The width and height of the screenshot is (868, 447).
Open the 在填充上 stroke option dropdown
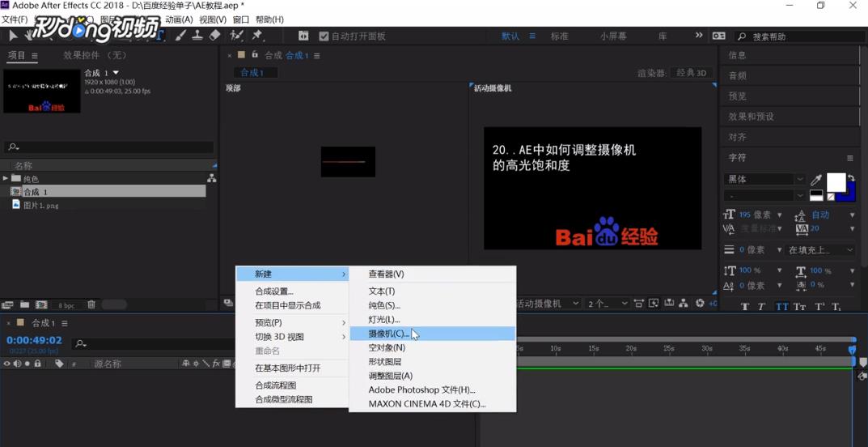[820, 249]
